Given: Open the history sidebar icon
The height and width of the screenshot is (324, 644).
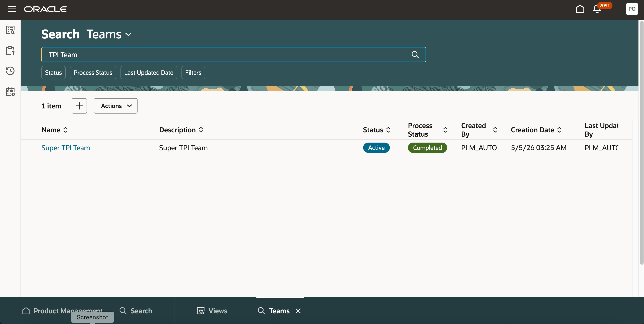Looking at the screenshot, I should pyautogui.click(x=10, y=71).
